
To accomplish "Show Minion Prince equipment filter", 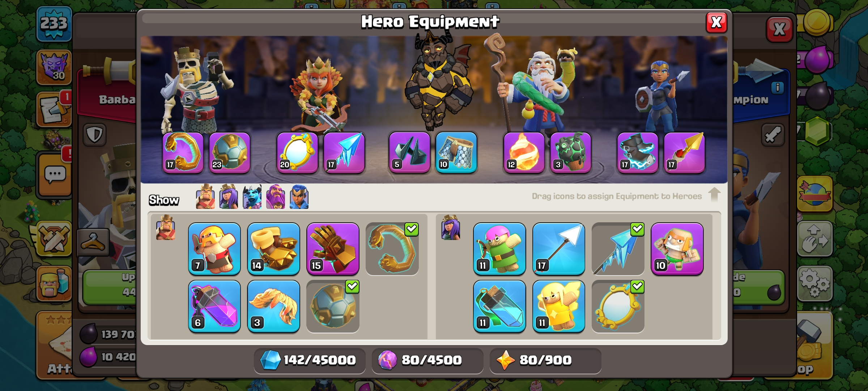I will (x=252, y=197).
